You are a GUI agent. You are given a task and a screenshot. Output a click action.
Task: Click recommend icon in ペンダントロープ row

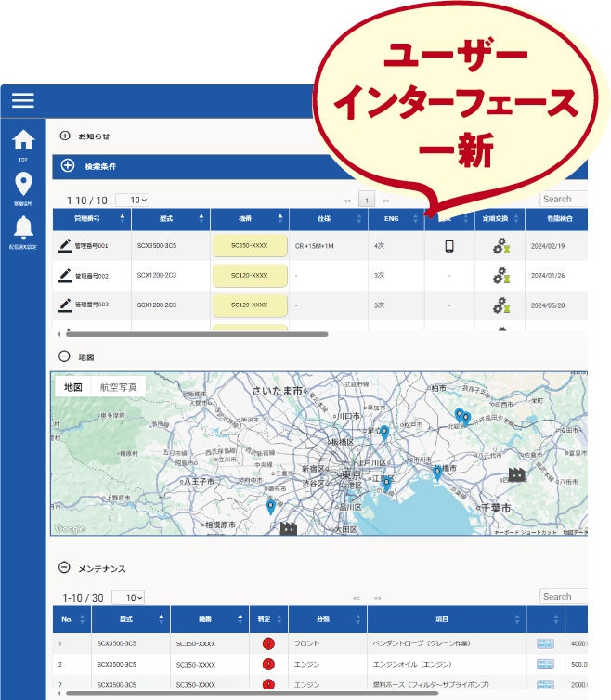pos(545,643)
